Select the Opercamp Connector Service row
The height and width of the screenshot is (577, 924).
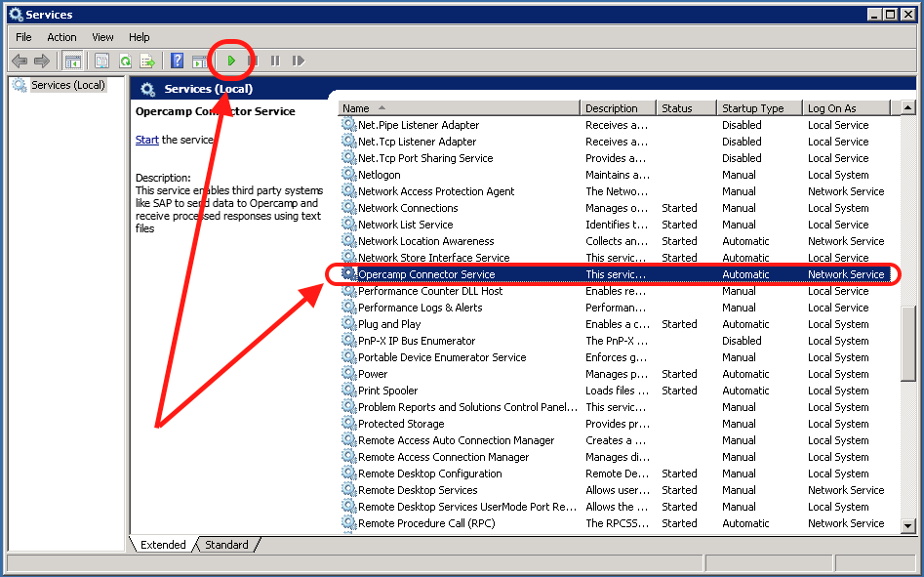[426, 274]
